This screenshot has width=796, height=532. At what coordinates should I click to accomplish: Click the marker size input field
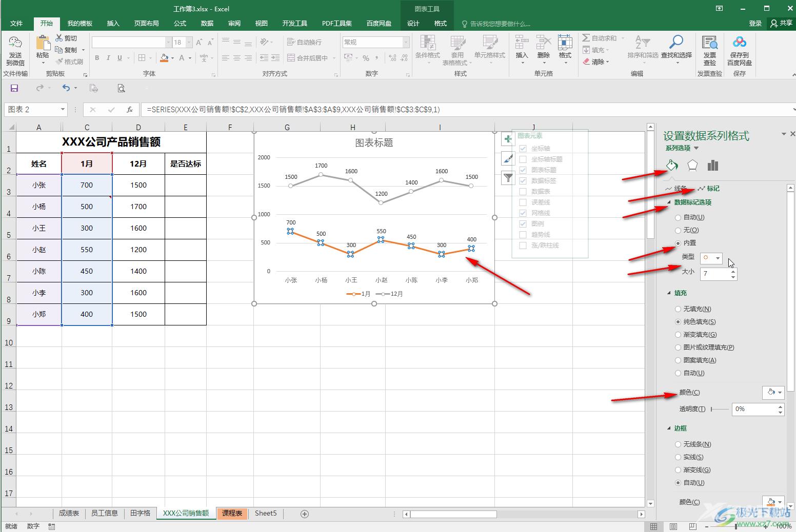pos(715,274)
